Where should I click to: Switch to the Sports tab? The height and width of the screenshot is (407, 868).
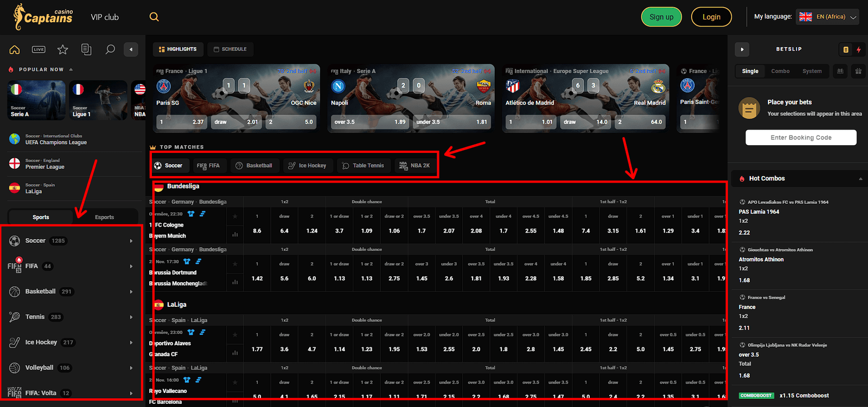pos(41,217)
